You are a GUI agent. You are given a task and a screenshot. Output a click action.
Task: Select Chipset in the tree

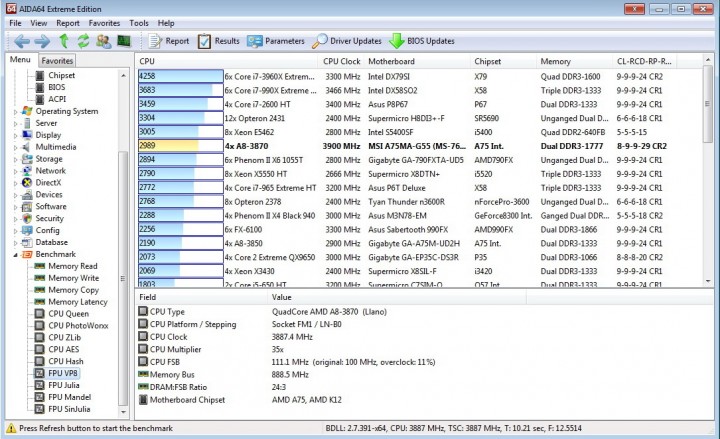coord(61,75)
